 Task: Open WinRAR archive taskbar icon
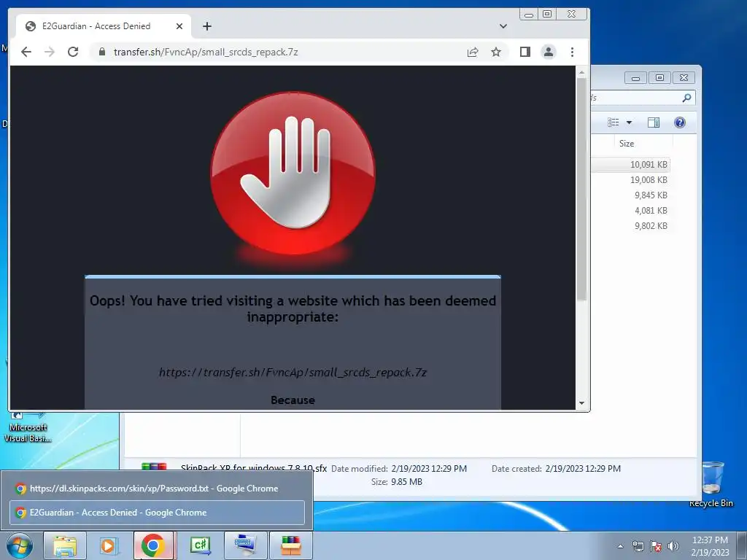[290, 545]
